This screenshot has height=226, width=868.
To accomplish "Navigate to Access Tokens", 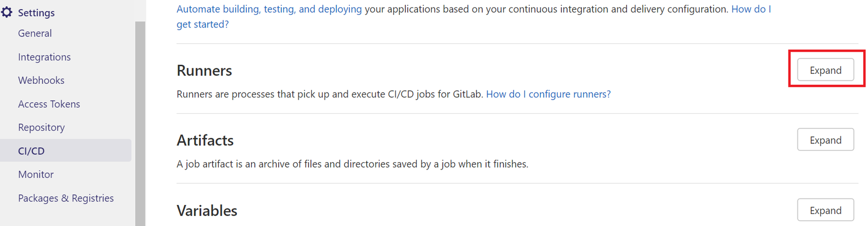I will click(49, 104).
